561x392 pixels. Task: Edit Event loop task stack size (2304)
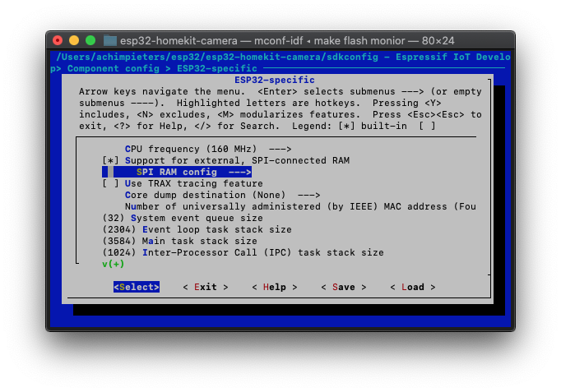[197, 229]
